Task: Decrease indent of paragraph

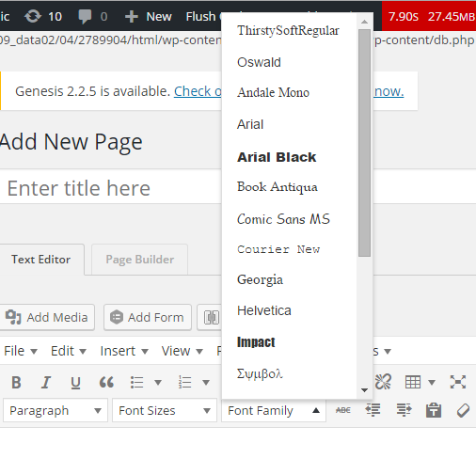Action: tap(373, 410)
